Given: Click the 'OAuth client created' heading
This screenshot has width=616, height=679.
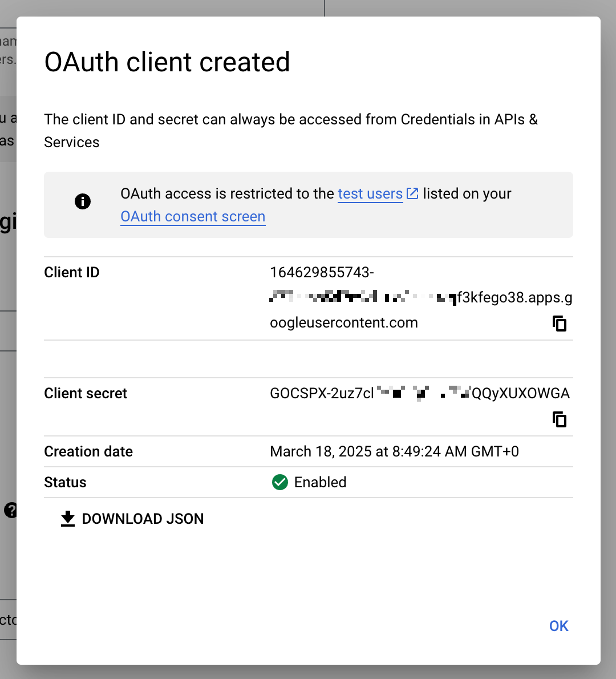Looking at the screenshot, I should point(167,62).
